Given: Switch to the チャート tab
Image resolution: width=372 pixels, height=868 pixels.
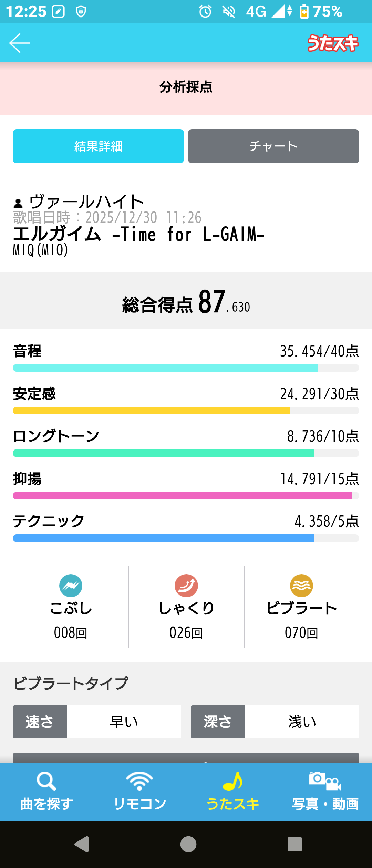Looking at the screenshot, I should point(273,146).
